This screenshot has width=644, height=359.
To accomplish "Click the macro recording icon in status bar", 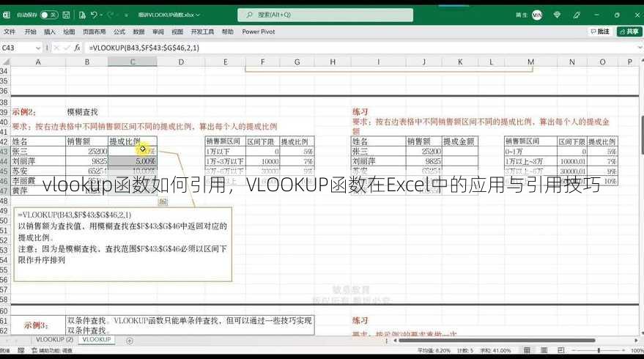I will pos(21,350).
